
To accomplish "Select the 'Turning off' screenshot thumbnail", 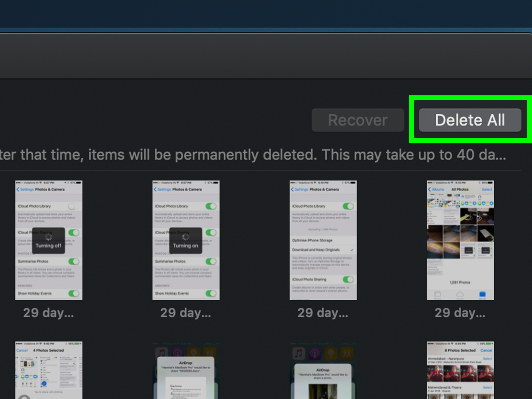I will pos(49,240).
